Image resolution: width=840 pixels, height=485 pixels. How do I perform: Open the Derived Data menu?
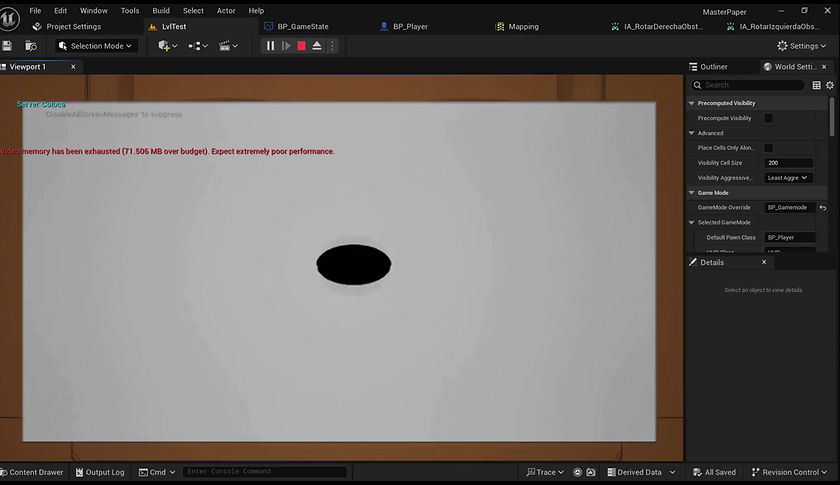click(x=641, y=472)
